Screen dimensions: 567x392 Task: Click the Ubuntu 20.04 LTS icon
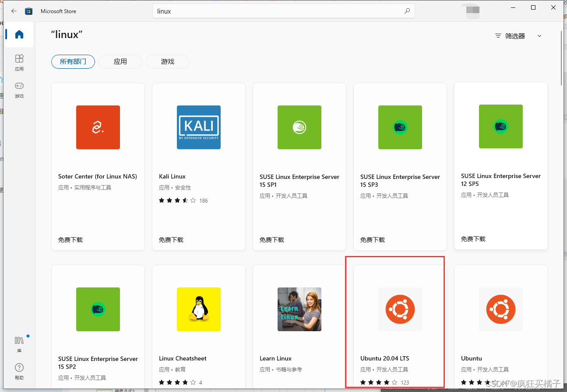click(400, 309)
